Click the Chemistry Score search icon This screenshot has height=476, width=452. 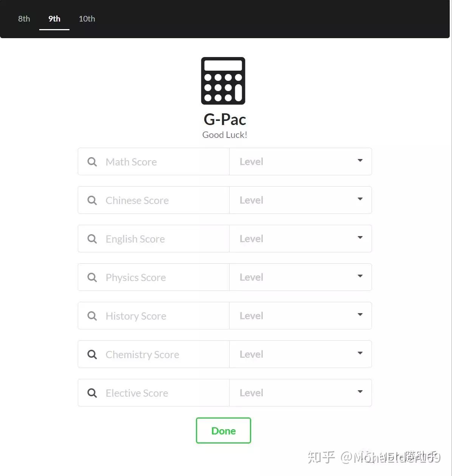click(x=92, y=354)
